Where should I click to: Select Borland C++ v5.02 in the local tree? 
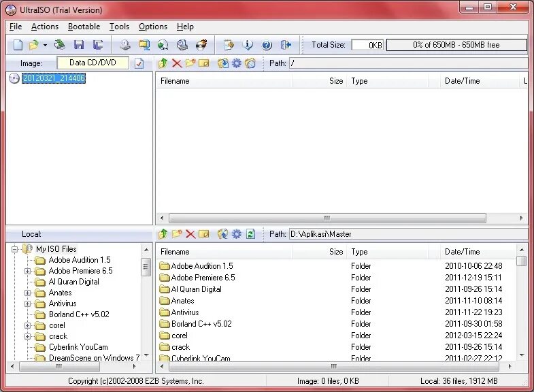pos(79,314)
